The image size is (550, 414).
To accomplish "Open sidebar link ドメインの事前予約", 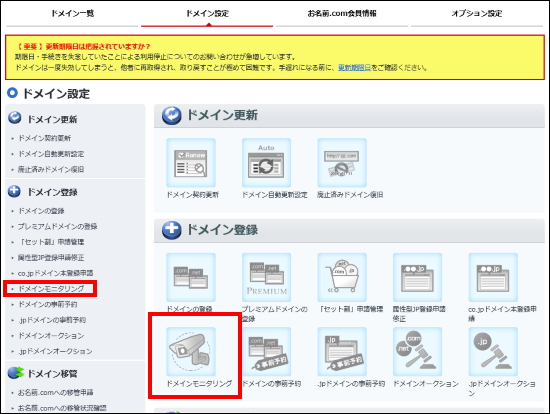I will [x=48, y=304].
